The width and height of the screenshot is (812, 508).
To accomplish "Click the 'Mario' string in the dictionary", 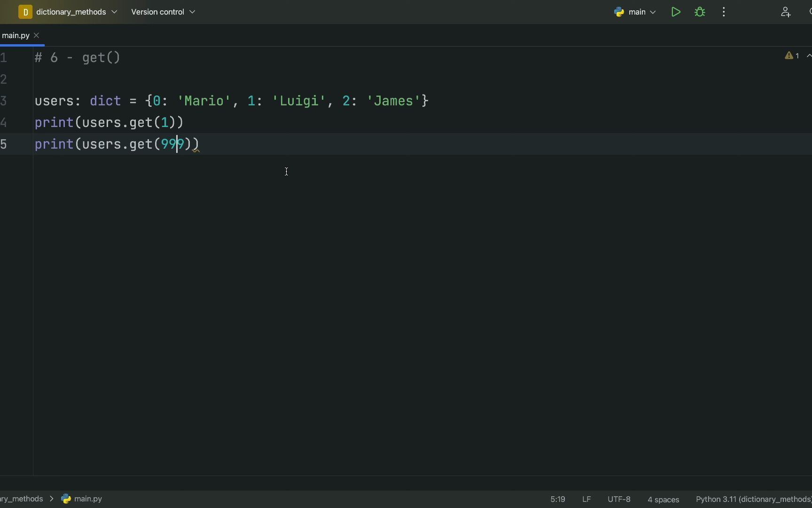I will 204,101.
